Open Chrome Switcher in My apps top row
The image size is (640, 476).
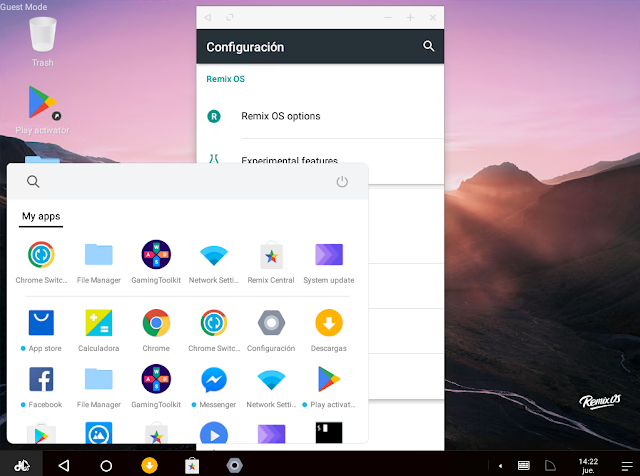41,262
